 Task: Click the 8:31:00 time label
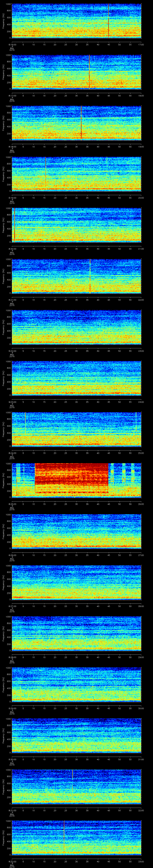coord(12,810)
